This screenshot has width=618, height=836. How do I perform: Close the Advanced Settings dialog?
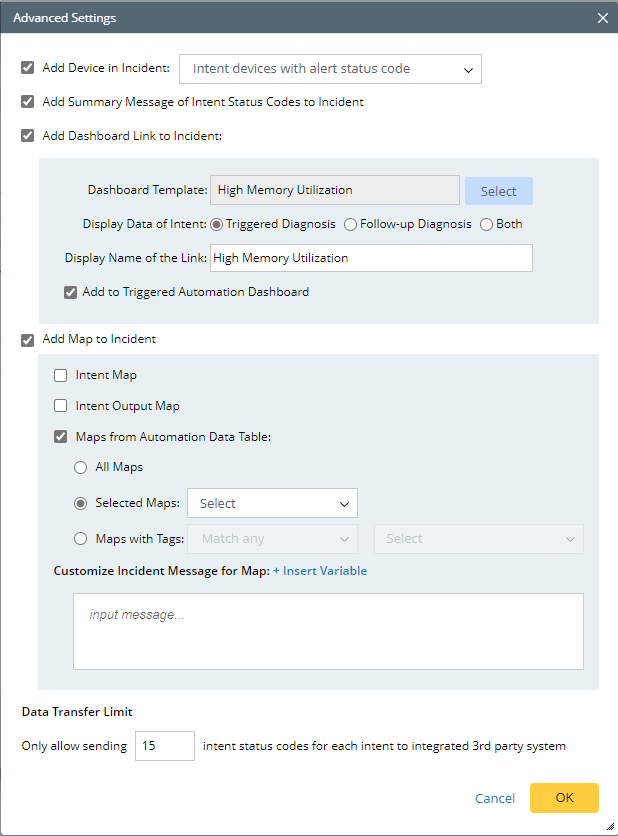602,18
